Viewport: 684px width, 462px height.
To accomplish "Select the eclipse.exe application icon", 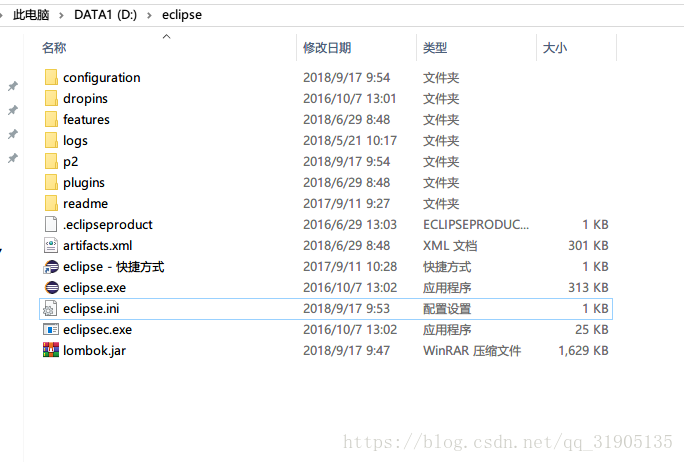I will [x=51, y=287].
